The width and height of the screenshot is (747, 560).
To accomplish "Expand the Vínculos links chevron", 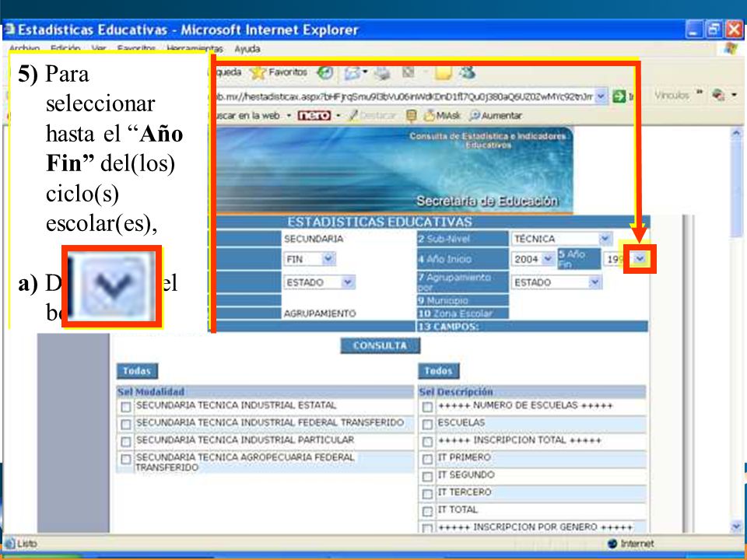I will click(x=700, y=93).
